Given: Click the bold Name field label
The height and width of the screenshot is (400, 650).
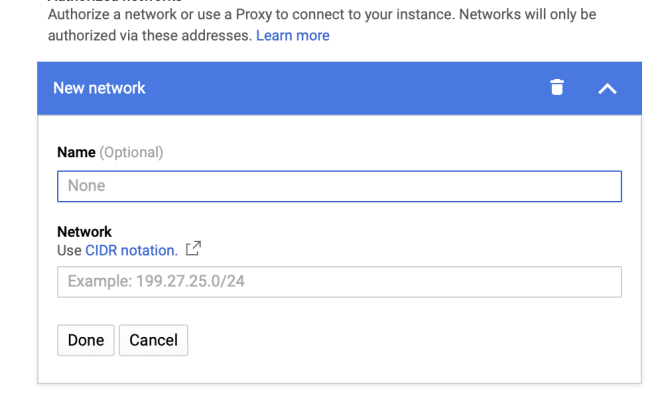Looking at the screenshot, I should (x=76, y=152).
